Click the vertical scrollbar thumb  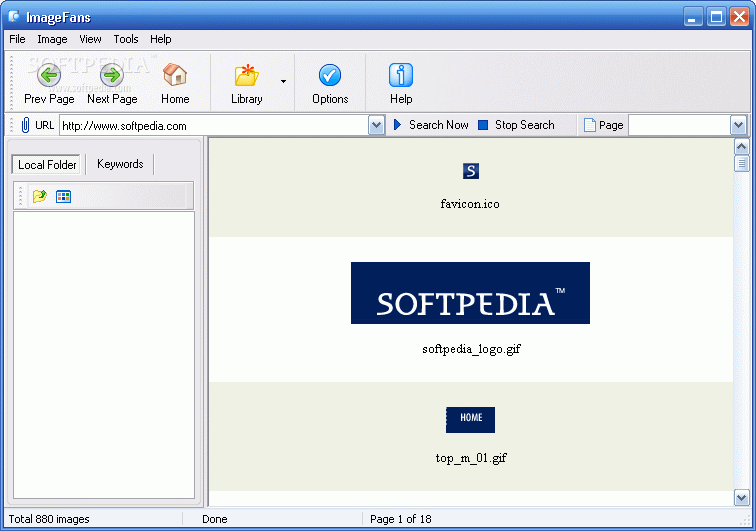click(x=742, y=163)
